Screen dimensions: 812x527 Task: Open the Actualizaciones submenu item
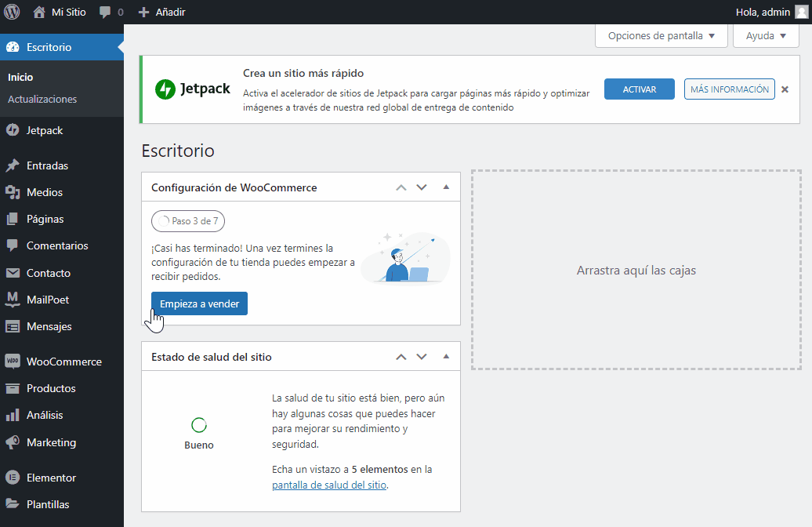[x=42, y=99]
